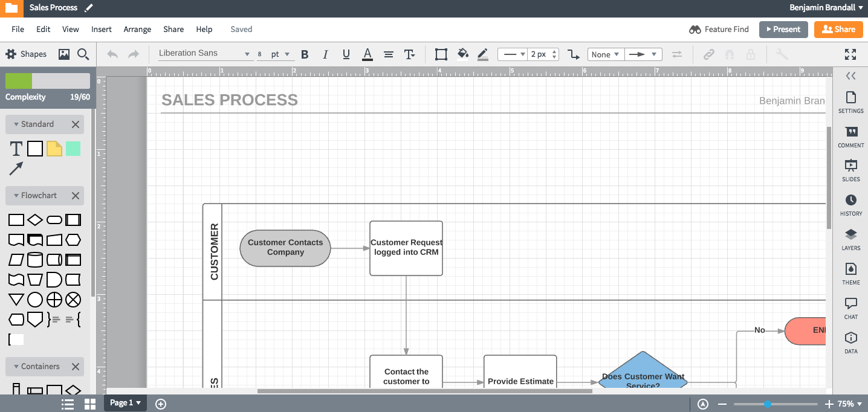Click the Present button
Image resolution: width=868 pixels, height=412 pixels.
(x=783, y=29)
